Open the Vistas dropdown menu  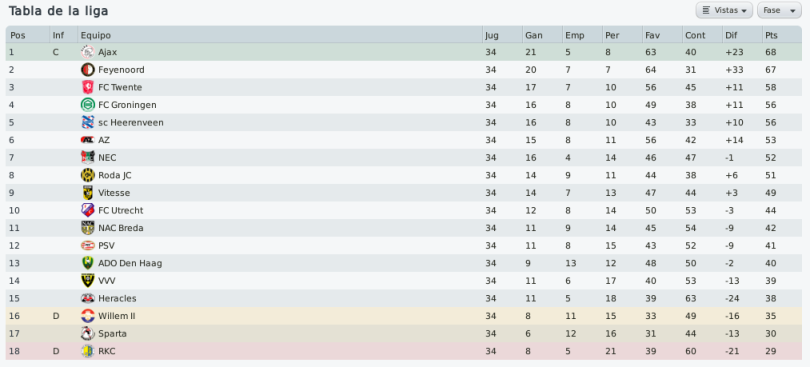(724, 10)
